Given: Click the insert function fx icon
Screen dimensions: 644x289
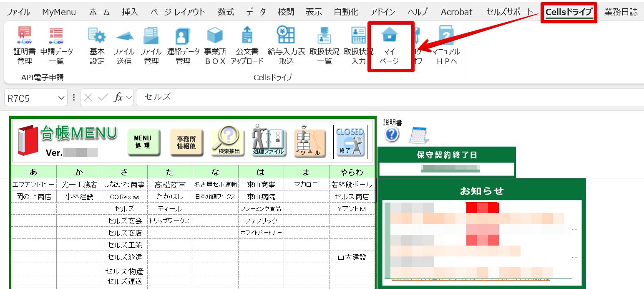Looking at the screenshot, I should (x=118, y=98).
